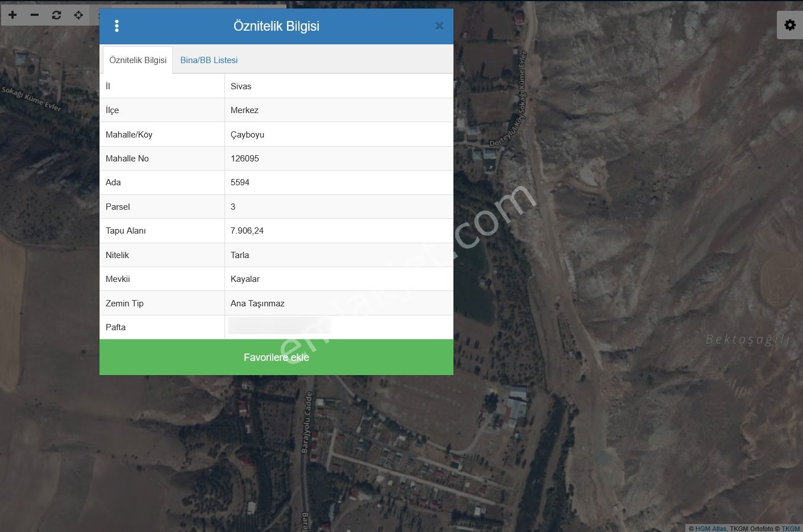
Task: Open the TKGM link at bottom right
Action: tap(790, 529)
